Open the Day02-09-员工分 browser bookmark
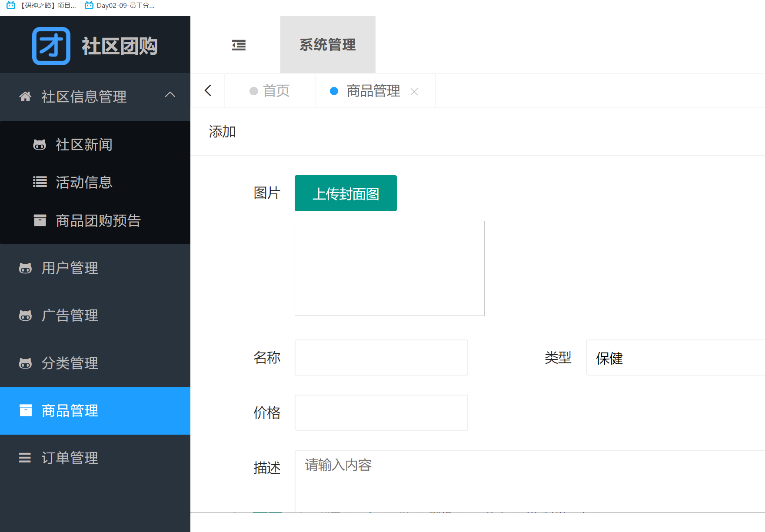 (x=120, y=6)
